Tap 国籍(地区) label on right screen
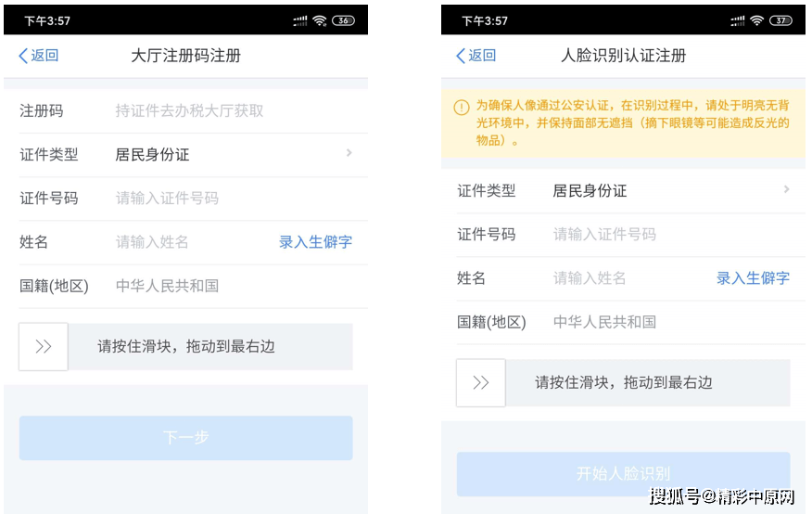812x514 pixels. pyautogui.click(x=491, y=322)
